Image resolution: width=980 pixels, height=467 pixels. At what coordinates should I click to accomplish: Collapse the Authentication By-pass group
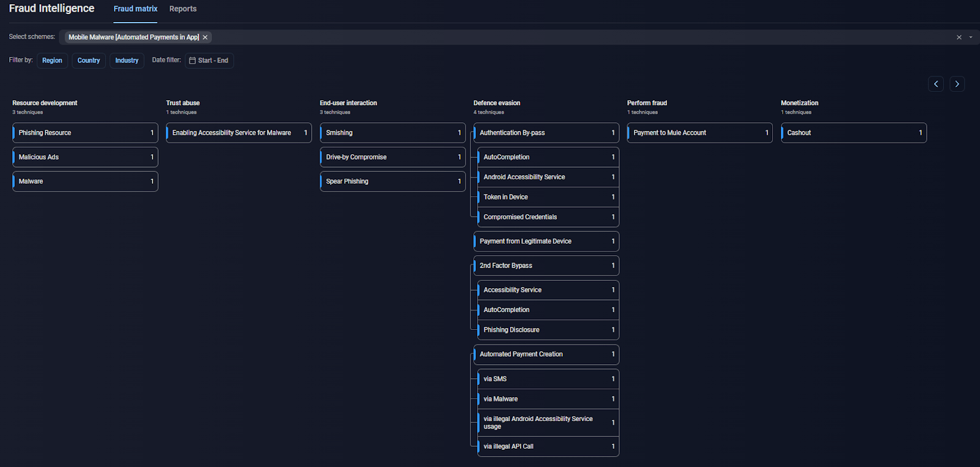coord(546,133)
